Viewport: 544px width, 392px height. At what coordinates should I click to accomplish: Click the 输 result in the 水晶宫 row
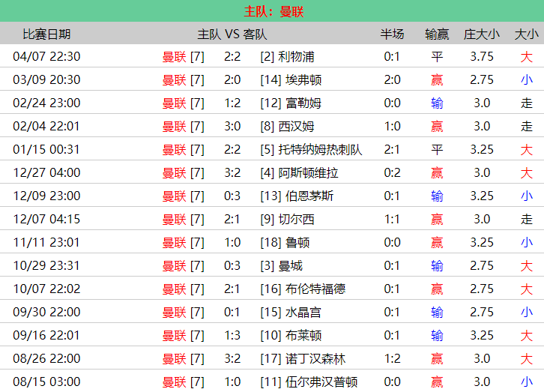pyautogui.click(x=437, y=313)
